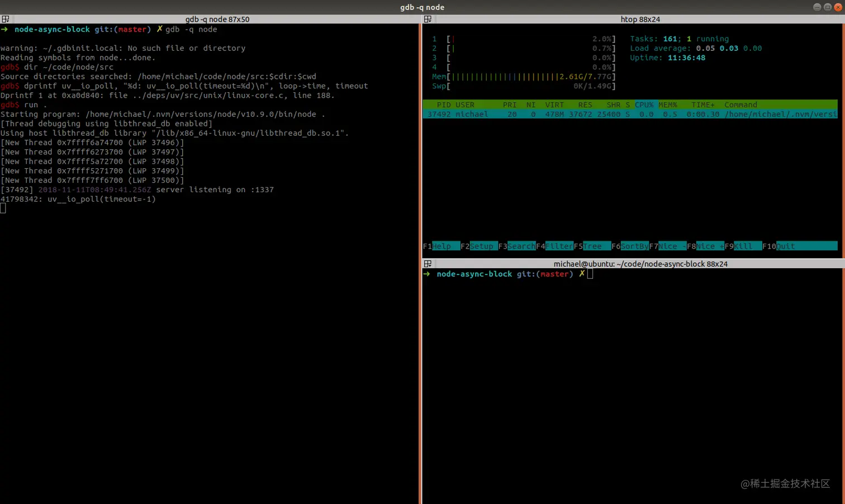Click the 'Using host libthread_db library' line

(x=175, y=134)
